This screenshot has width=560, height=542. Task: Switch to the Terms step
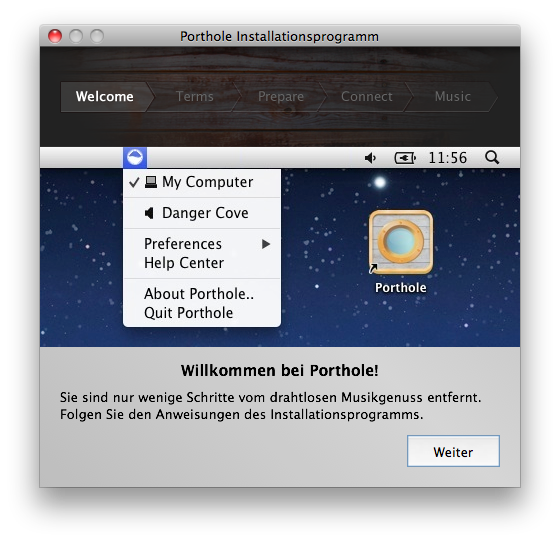(x=195, y=97)
